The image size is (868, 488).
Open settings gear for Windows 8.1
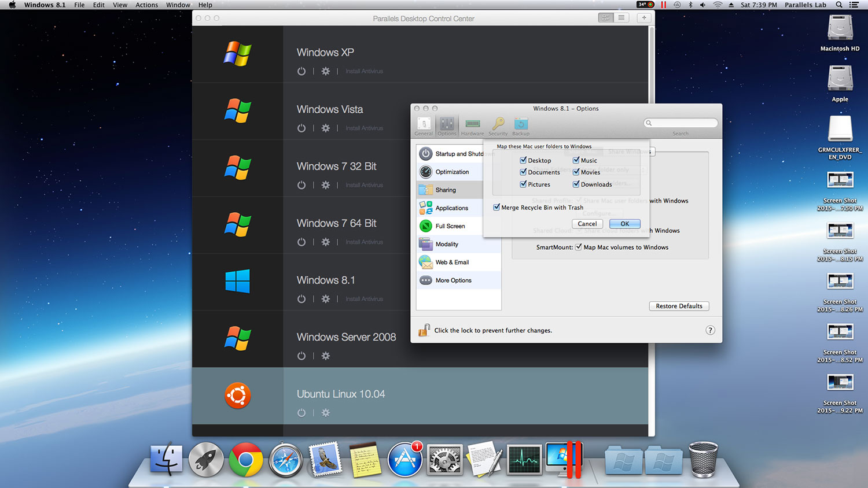(x=326, y=299)
